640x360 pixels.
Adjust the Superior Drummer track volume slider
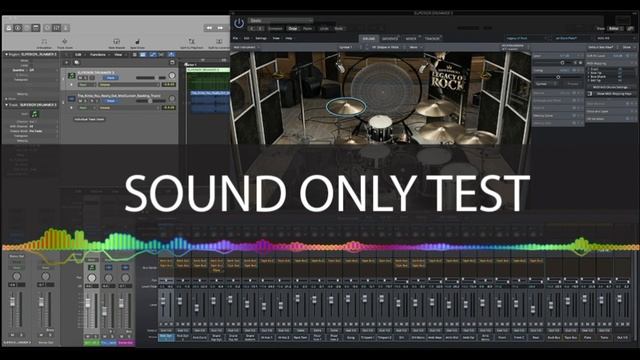pos(151,78)
